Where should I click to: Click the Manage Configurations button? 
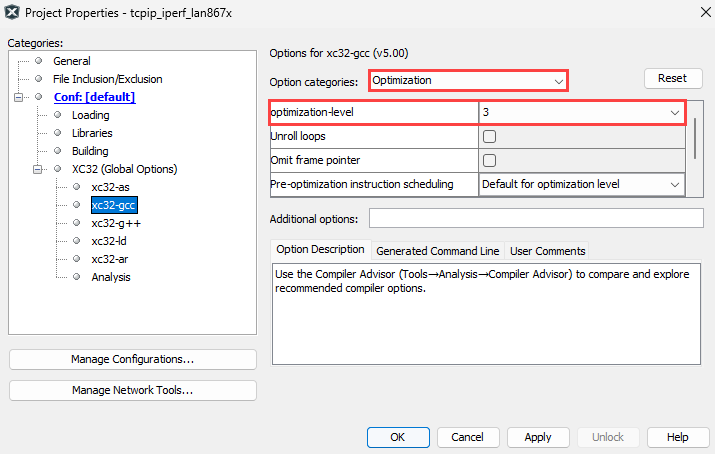132,359
